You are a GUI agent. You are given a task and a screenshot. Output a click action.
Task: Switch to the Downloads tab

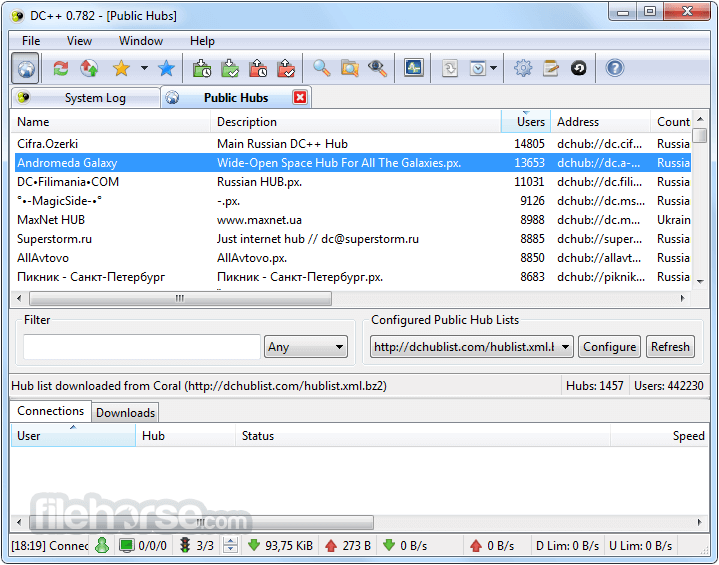[126, 413]
